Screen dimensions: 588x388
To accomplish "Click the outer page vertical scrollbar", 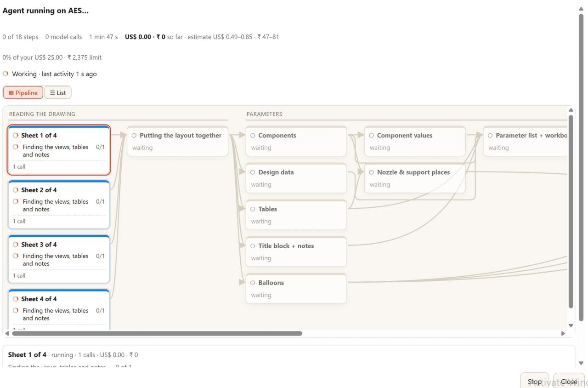I will (x=581, y=167).
